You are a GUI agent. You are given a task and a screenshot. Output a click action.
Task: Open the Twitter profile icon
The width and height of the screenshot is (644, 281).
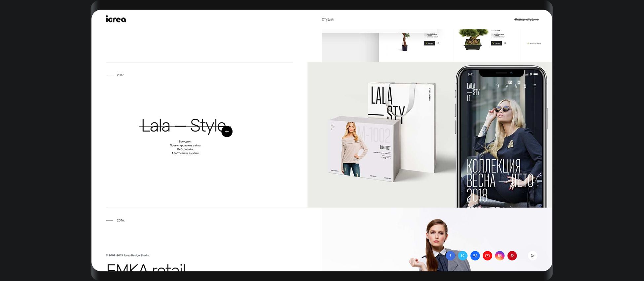463,256
